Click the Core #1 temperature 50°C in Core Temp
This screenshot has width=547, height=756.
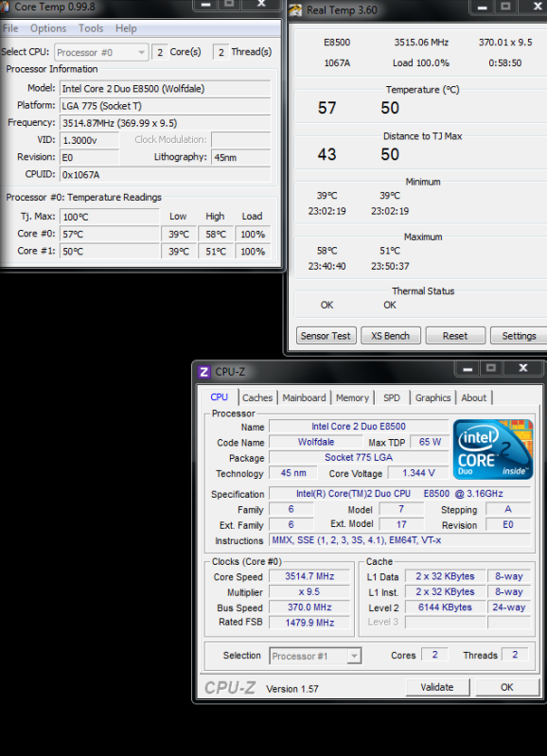[x=110, y=251]
